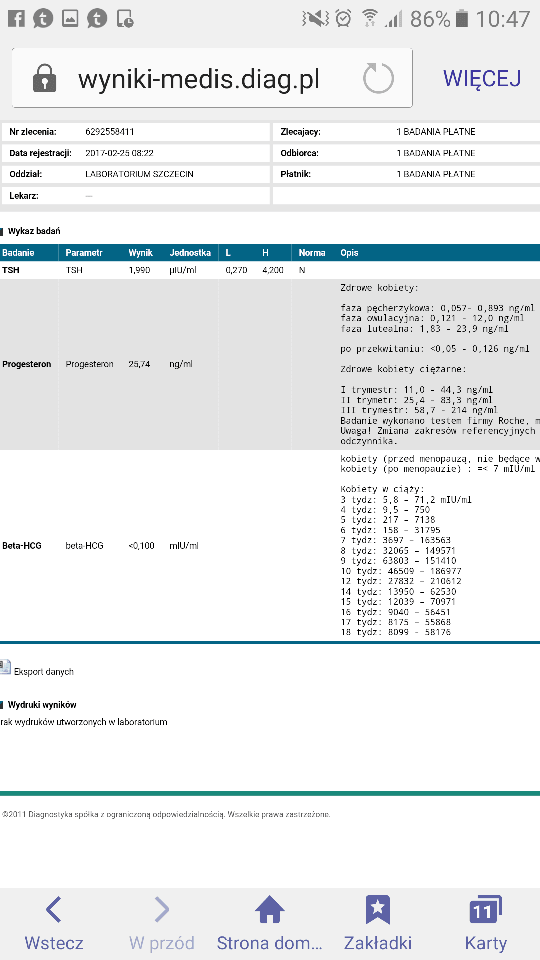The height and width of the screenshot is (960, 540).
Task: Select the Beta-HCG row name
Action: pos(21,546)
